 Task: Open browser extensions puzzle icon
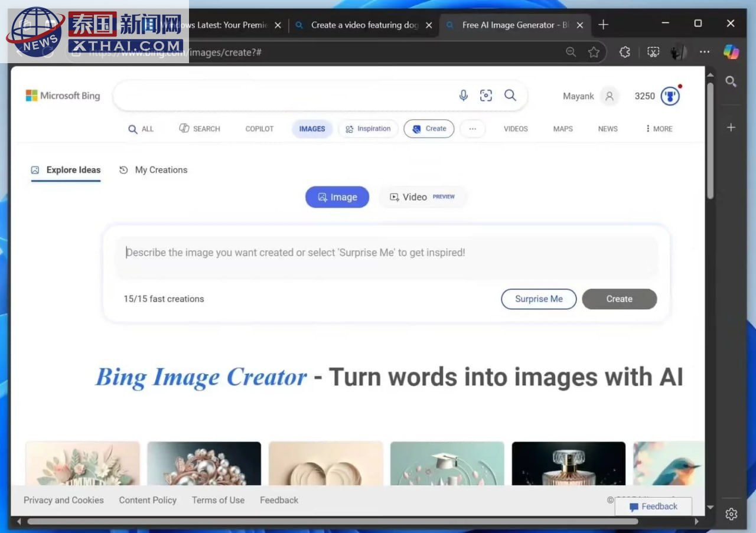[x=625, y=52]
